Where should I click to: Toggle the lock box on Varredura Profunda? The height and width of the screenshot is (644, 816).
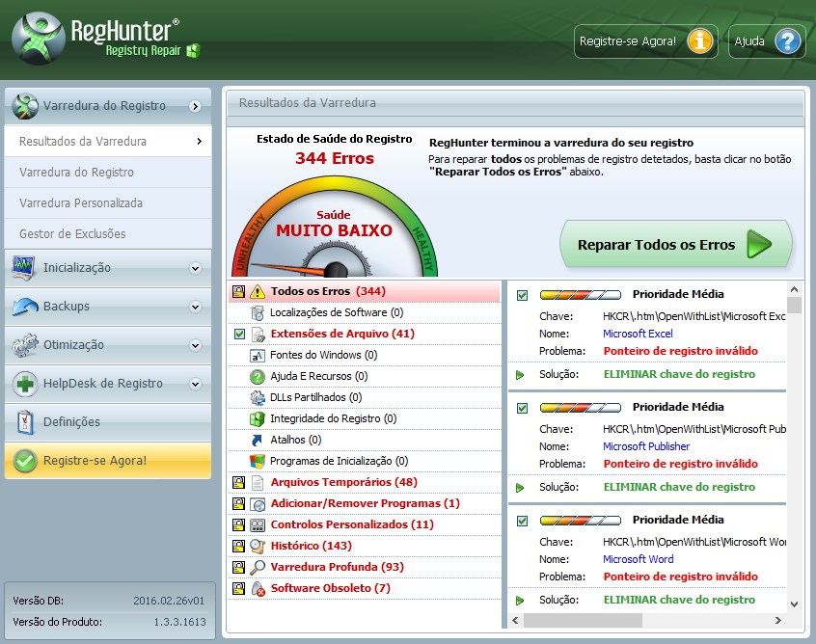239,568
